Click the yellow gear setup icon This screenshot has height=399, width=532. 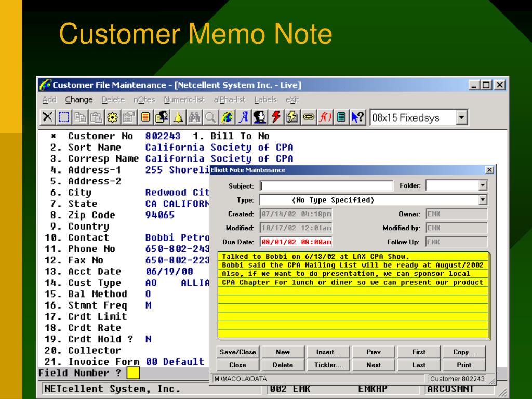pos(113,117)
